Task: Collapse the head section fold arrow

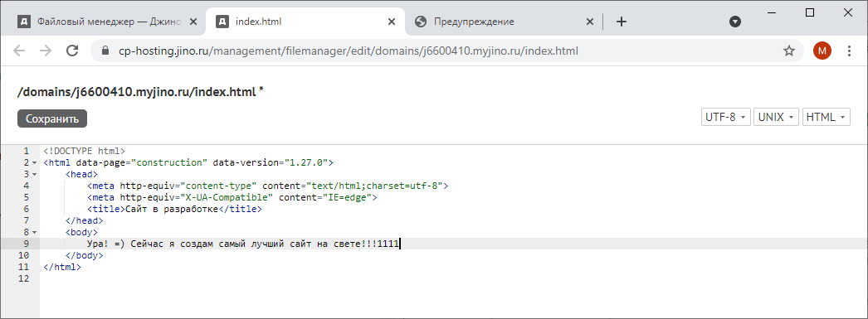Action: (35, 174)
